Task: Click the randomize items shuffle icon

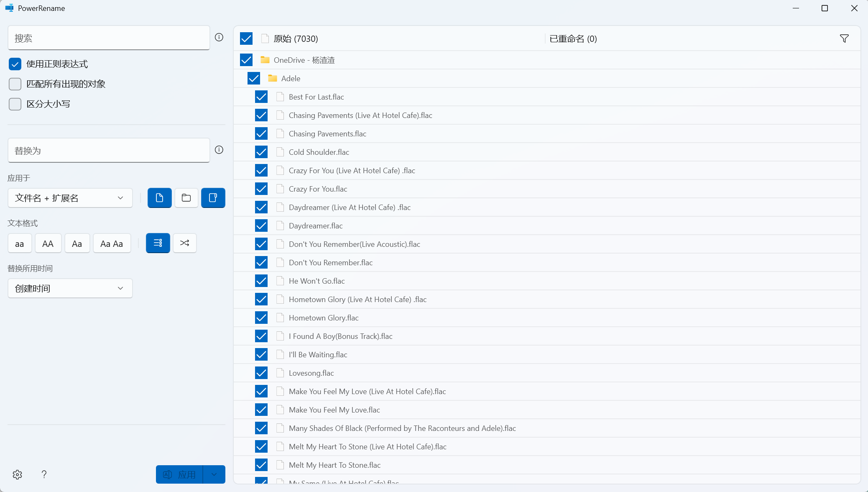Action: 184,243
